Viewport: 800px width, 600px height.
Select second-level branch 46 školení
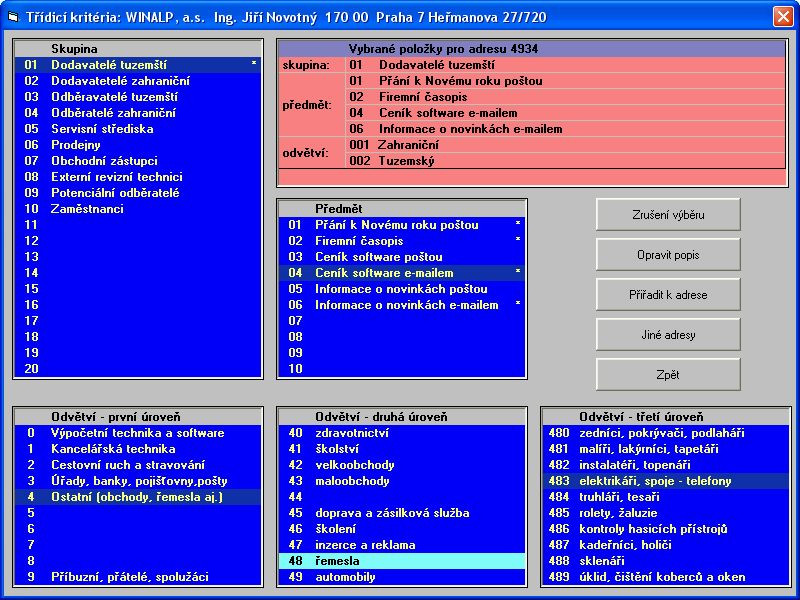[402, 529]
